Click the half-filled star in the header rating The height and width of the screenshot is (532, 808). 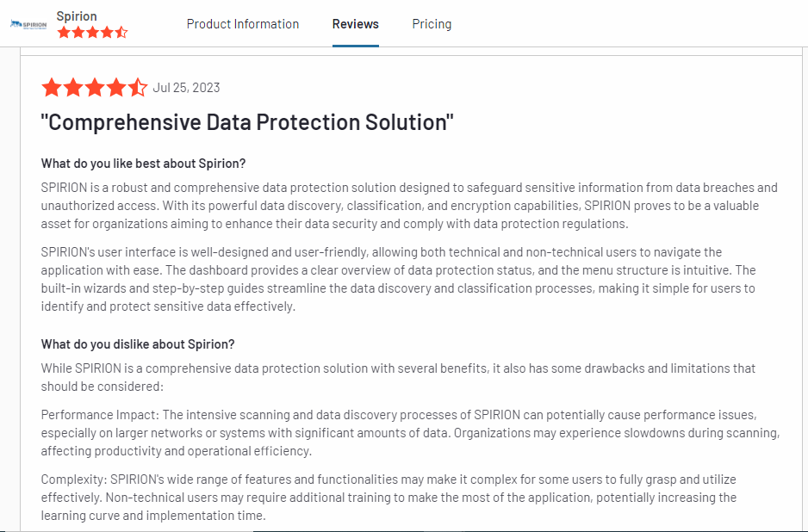(x=121, y=31)
